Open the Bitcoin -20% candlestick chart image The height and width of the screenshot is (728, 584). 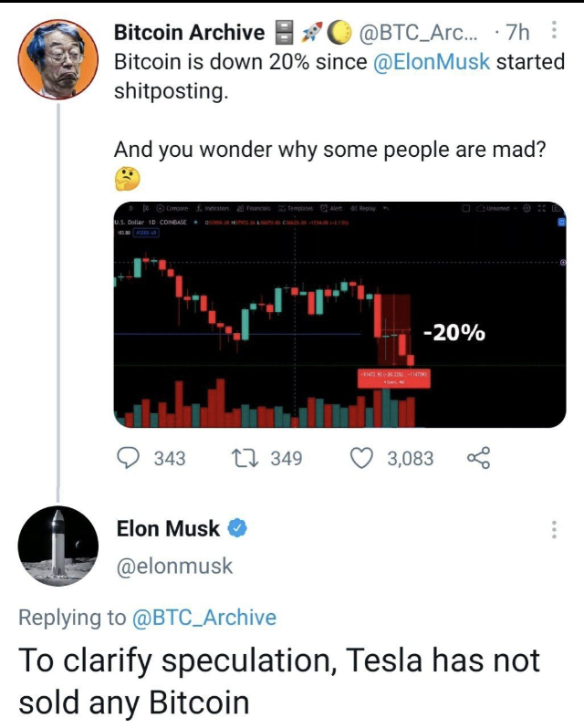(x=339, y=315)
